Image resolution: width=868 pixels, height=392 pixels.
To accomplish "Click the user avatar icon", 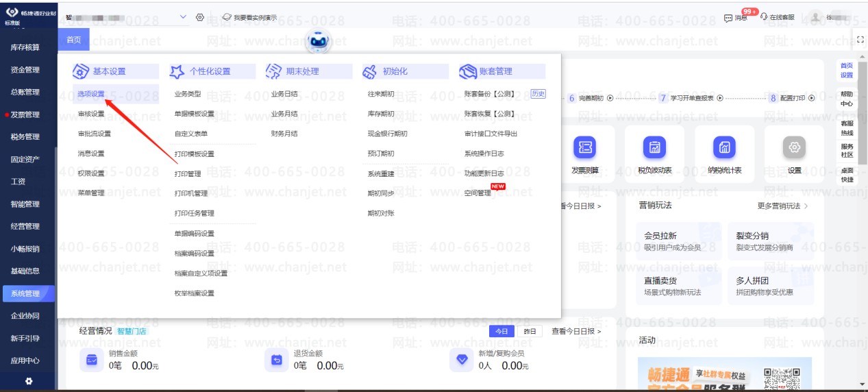I will coord(815,17).
